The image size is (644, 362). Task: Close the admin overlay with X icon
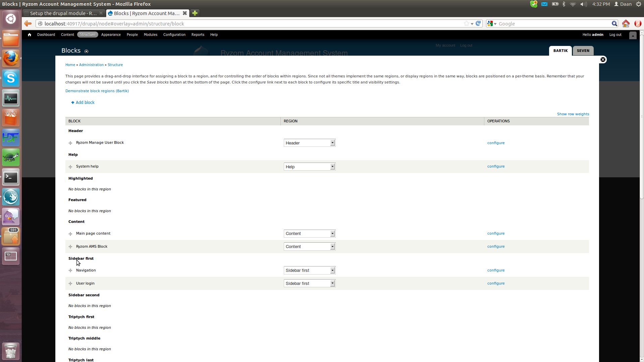coord(603,59)
